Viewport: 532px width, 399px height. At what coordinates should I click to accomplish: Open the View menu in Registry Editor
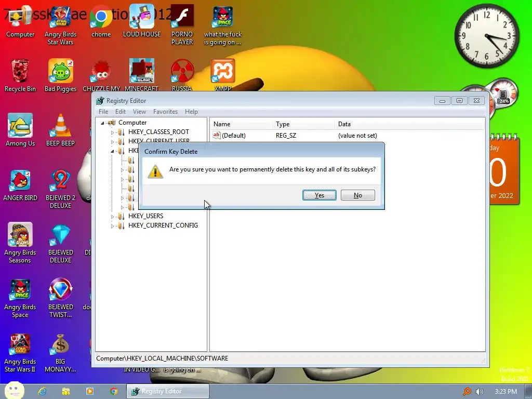coord(139,112)
